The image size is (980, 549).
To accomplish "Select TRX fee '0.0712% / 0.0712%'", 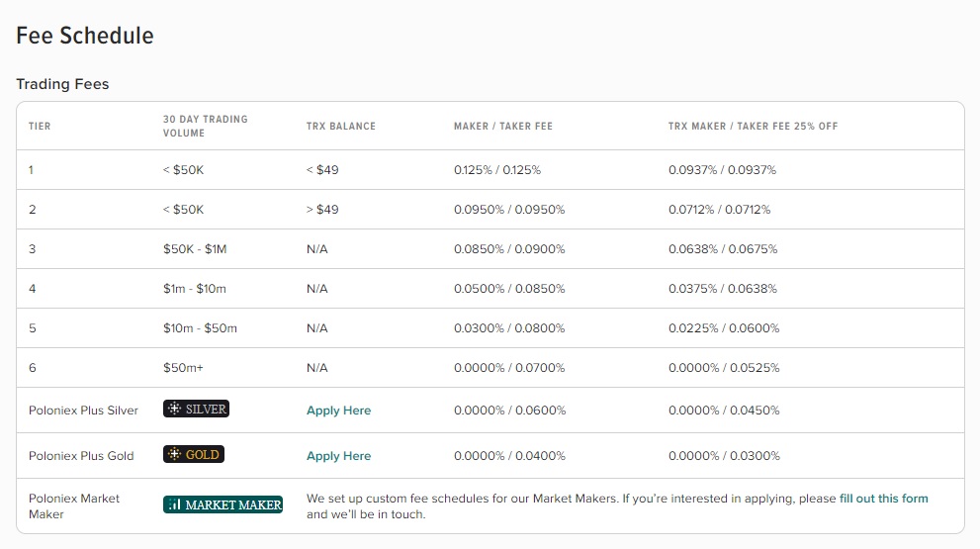I will 719,210.
